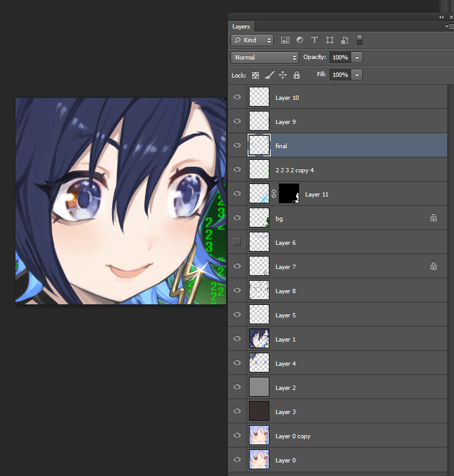Expand the Opacity slider arrow

tap(357, 57)
